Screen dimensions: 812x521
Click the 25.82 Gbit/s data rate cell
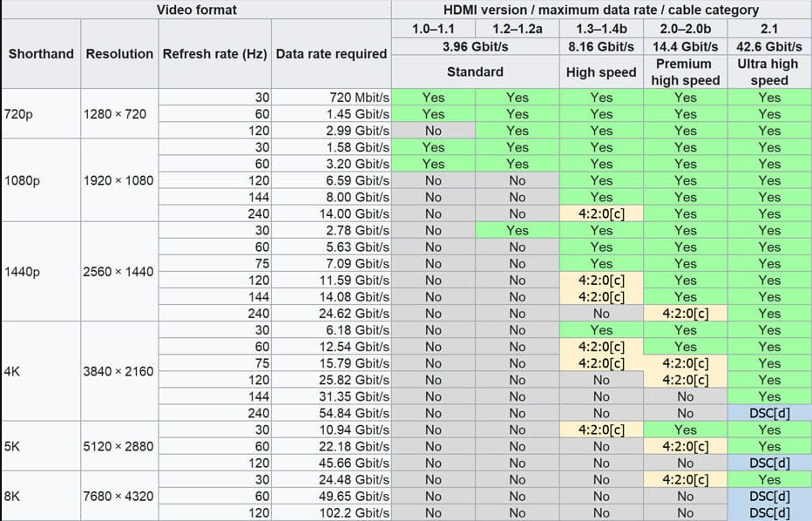[x=331, y=380]
